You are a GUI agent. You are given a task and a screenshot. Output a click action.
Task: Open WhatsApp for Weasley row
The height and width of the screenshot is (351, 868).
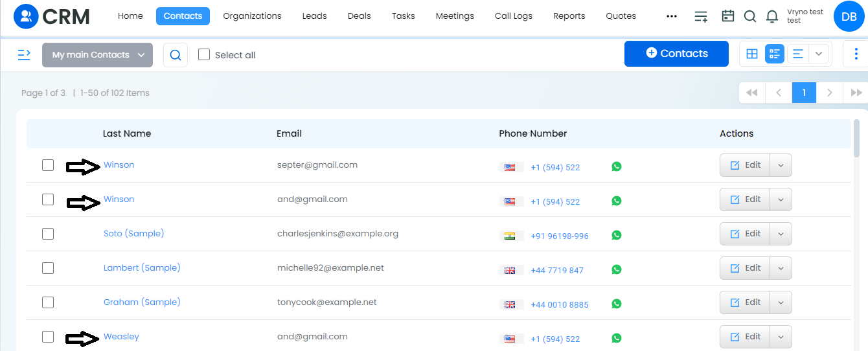(x=616, y=337)
